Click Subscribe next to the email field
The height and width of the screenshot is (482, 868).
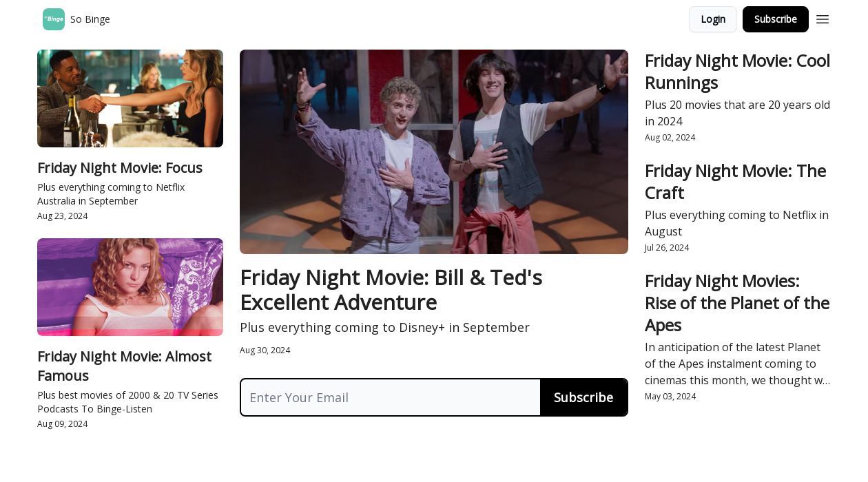pos(583,397)
